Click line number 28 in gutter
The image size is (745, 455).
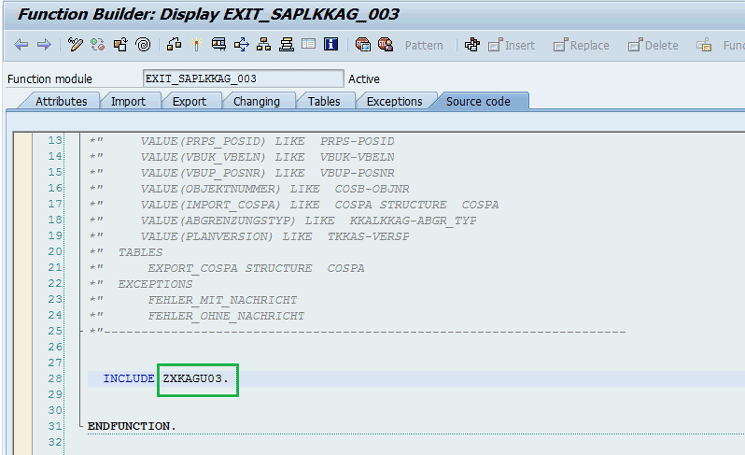click(x=55, y=379)
